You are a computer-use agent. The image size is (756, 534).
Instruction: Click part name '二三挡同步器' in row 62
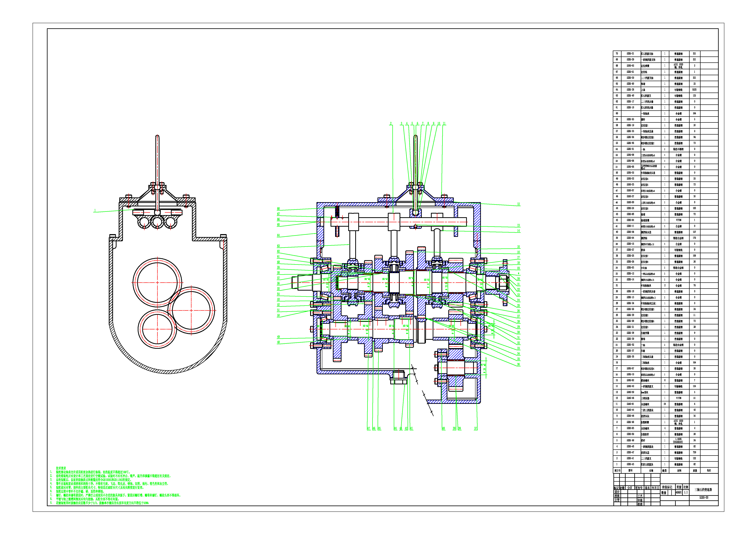pyautogui.click(x=647, y=102)
